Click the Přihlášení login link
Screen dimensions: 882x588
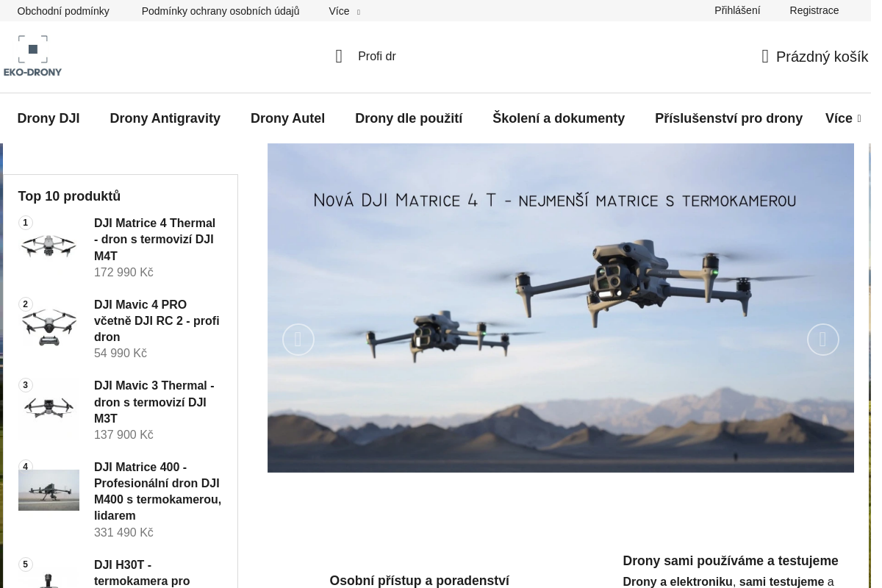click(736, 10)
